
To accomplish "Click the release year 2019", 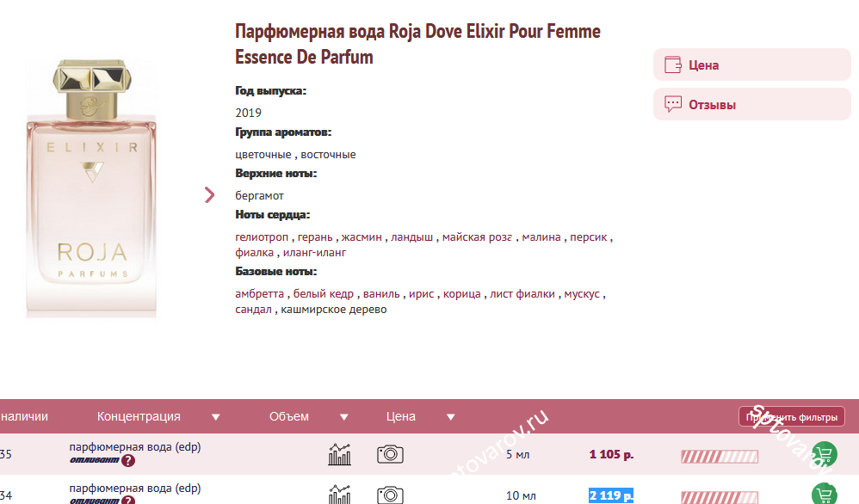I will tap(248, 113).
